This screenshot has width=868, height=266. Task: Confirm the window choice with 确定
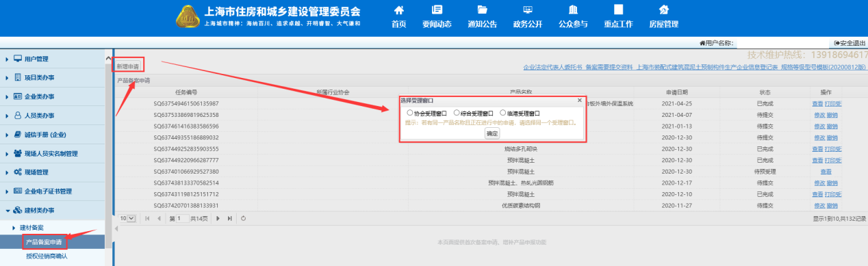coord(492,133)
